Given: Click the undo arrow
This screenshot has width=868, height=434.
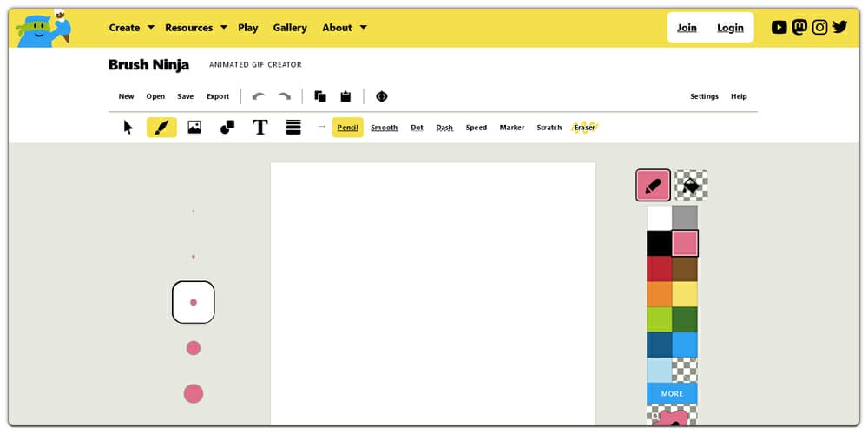Looking at the screenshot, I should (258, 96).
